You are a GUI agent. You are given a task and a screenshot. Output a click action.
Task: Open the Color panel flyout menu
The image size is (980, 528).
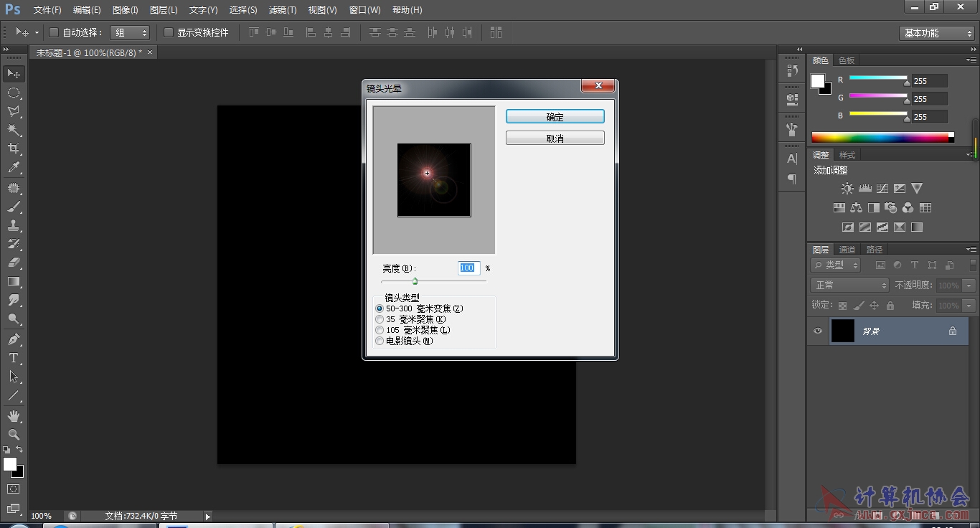click(971, 60)
